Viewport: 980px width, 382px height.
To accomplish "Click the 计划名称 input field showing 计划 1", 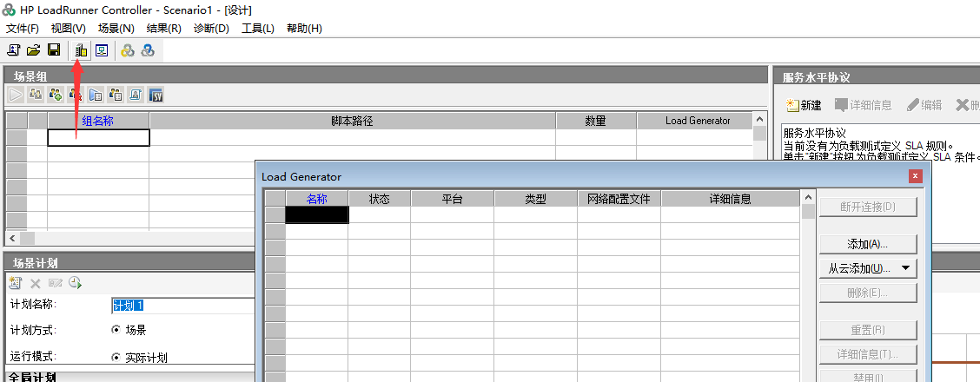I will tap(183, 306).
